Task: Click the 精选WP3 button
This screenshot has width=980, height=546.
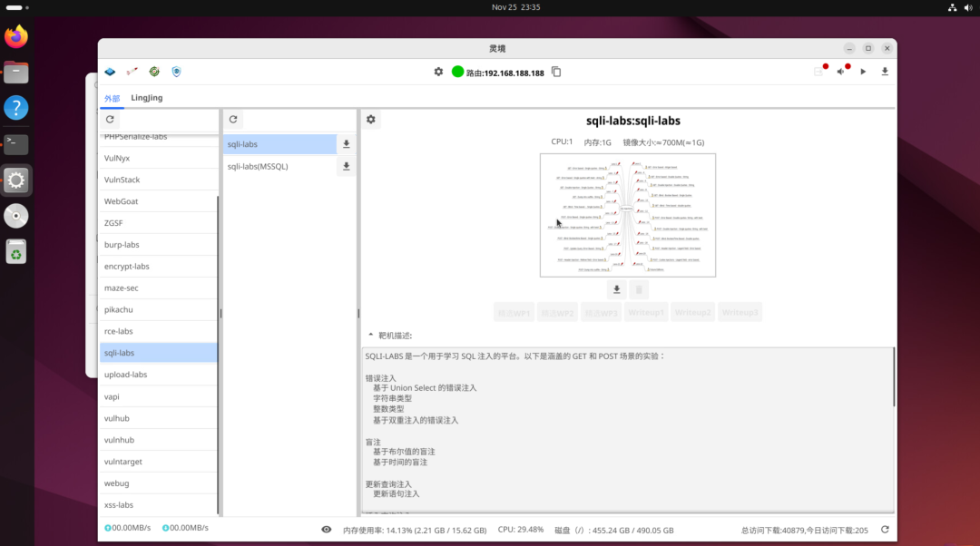Action: click(x=601, y=312)
